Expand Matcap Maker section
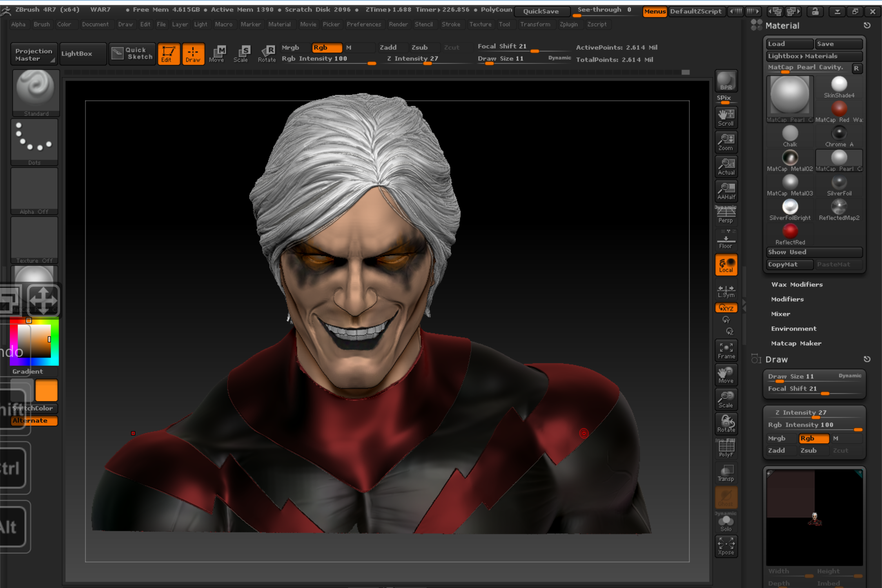 click(x=796, y=343)
